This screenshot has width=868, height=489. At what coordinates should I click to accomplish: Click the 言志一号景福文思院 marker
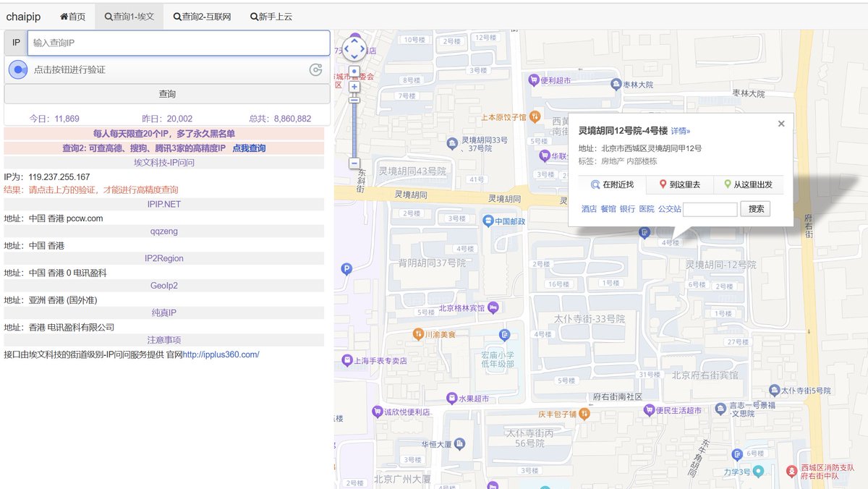[x=721, y=410]
